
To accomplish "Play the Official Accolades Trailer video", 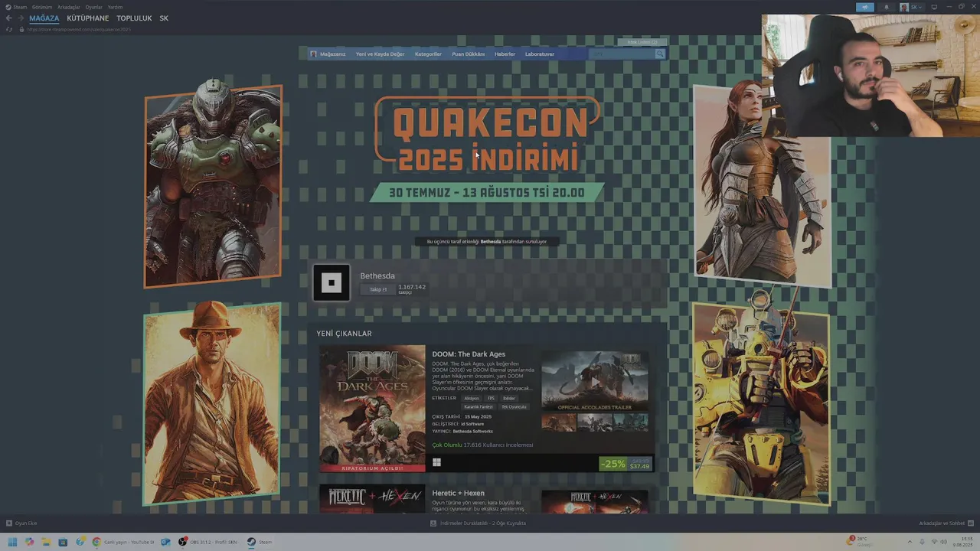I will click(x=595, y=380).
